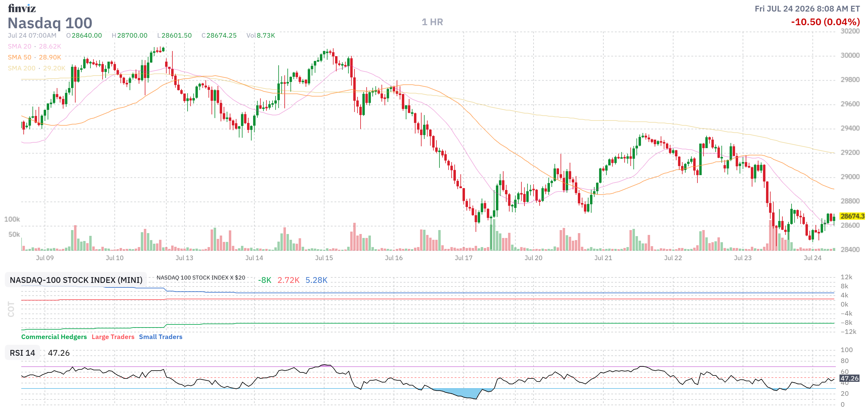Select the Nasdaq 100 chart title
This screenshot has width=868, height=414.
coord(50,23)
